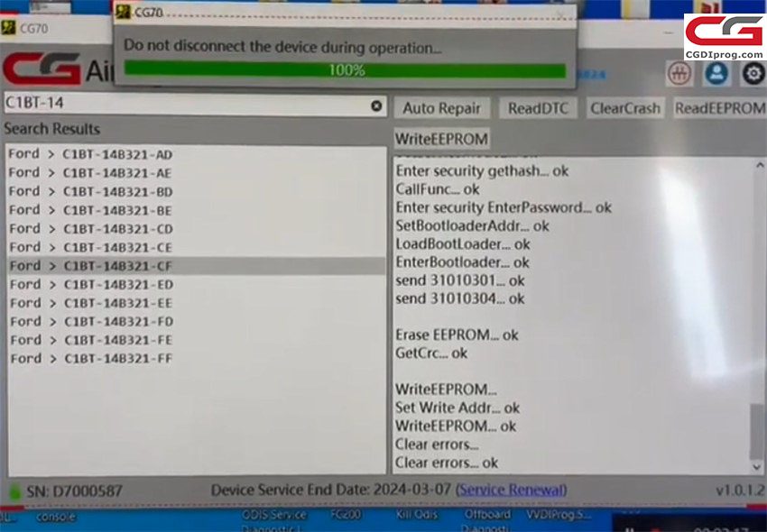The height and width of the screenshot is (532, 767).
Task: Select Ford > C1BT-14B321-BE in the results
Action: [x=197, y=210]
